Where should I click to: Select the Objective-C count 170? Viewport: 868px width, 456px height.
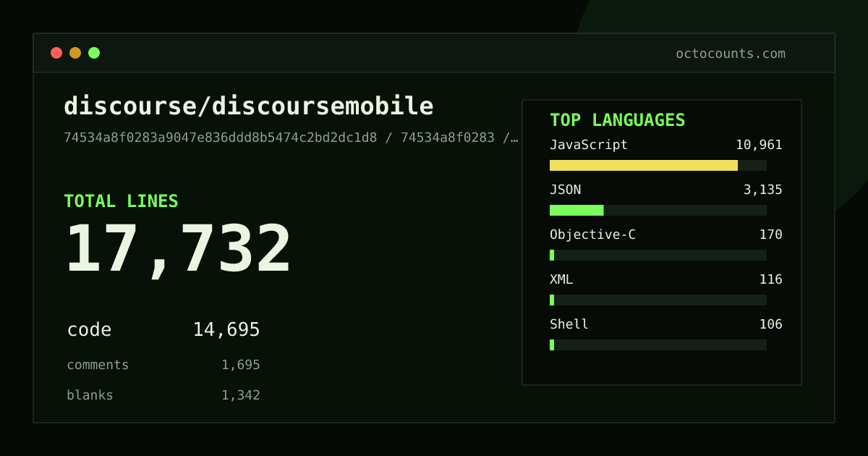tap(771, 235)
